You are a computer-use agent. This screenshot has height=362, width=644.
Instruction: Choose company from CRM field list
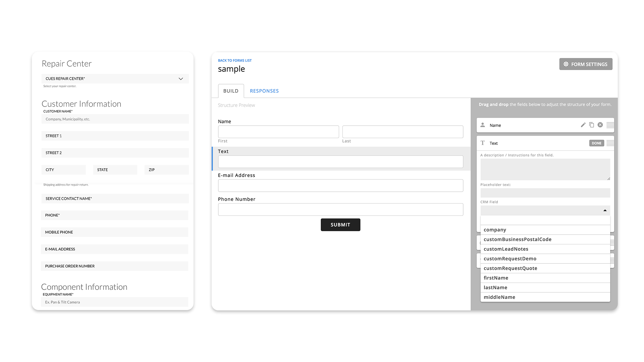[545, 230]
